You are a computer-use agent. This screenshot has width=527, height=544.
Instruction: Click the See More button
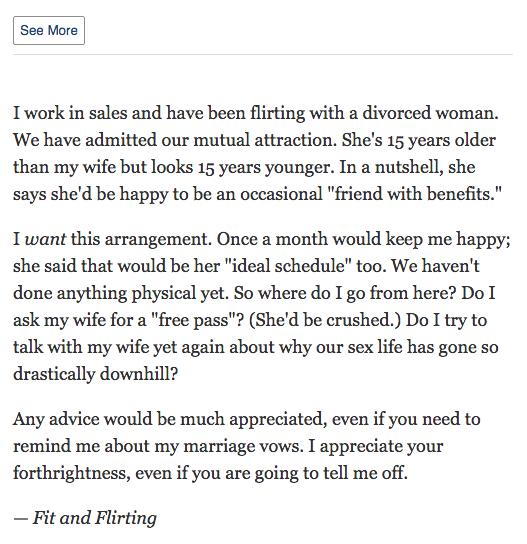pyautogui.click(x=49, y=30)
